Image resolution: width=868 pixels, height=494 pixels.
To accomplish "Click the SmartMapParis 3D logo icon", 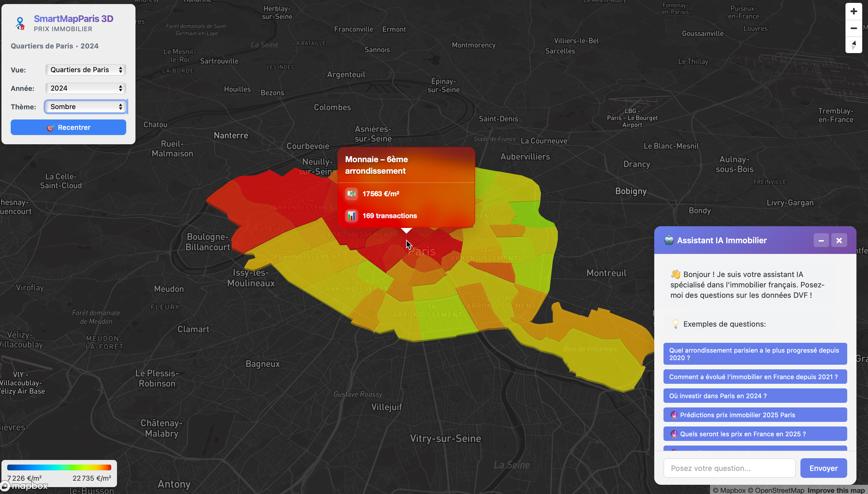I will 21,23.
